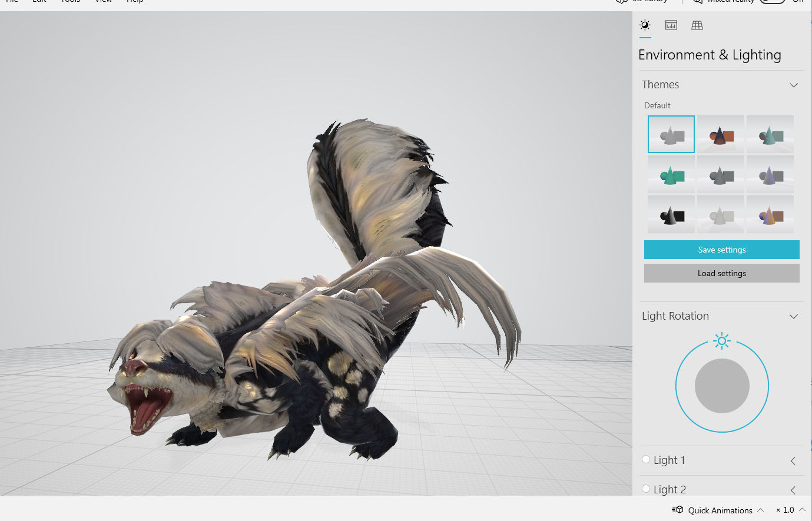Click the gray center of the light rotation dial
The width and height of the screenshot is (812, 521).
pos(722,386)
